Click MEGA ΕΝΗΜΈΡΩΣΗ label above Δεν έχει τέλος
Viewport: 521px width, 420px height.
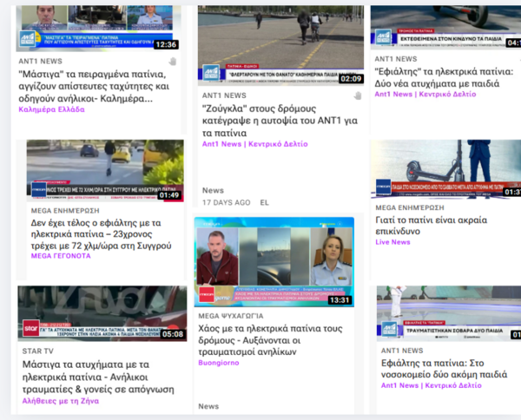65,211
